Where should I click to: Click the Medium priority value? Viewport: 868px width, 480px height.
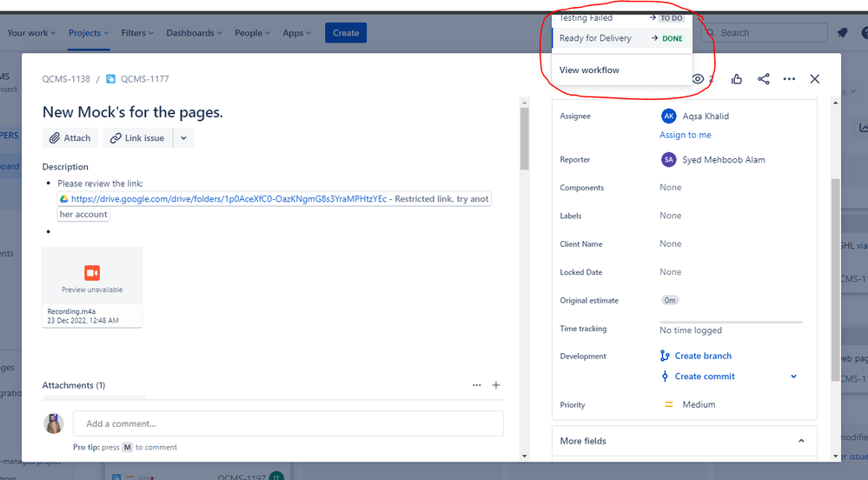[690, 404]
